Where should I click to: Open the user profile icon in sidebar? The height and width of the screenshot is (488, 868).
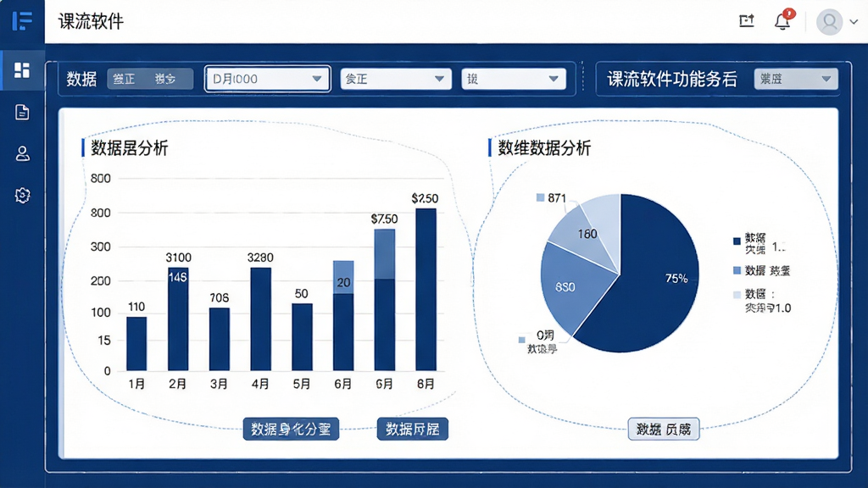[x=22, y=153]
